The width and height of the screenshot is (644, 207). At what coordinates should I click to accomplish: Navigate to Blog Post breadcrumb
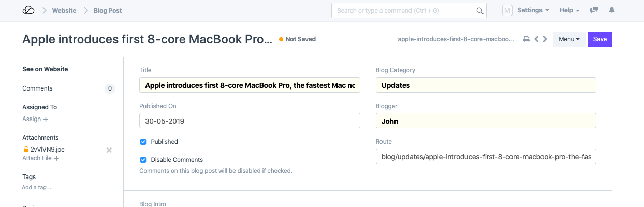[108, 10]
